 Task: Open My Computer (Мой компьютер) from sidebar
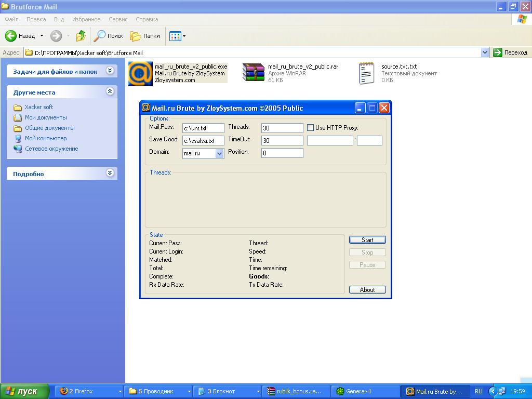(x=46, y=138)
